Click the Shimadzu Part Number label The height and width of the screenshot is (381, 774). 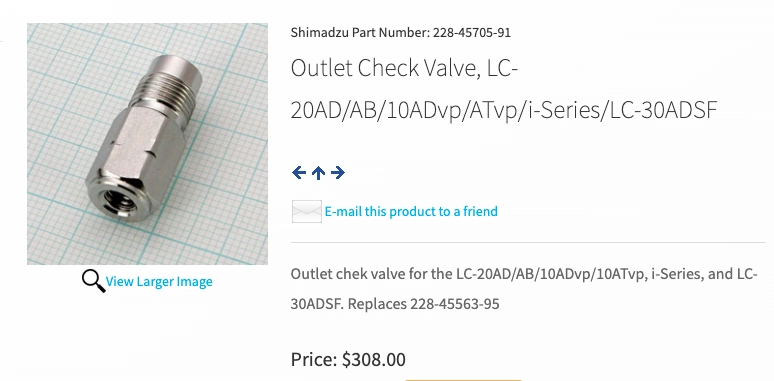click(x=360, y=33)
